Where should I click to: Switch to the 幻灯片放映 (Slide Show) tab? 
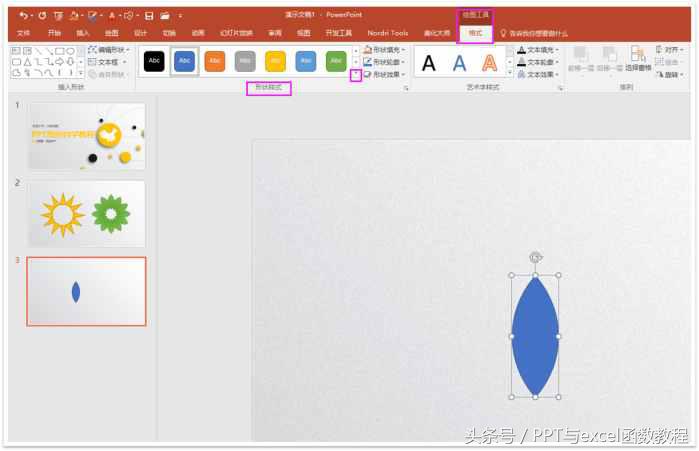click(236, 33)
